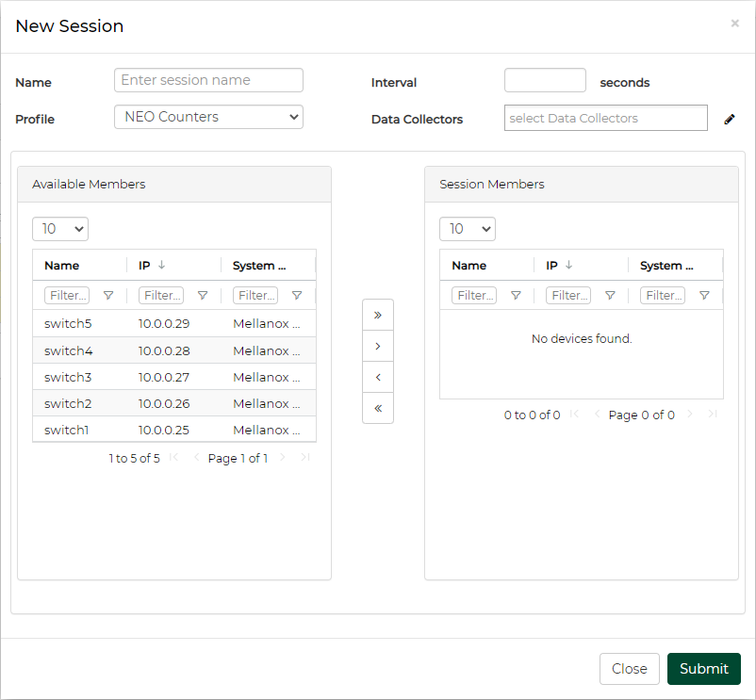Click the pencil edit icon for Data Collectors
The width and height of the screenshot is (756, 700).
coord(730,119)
